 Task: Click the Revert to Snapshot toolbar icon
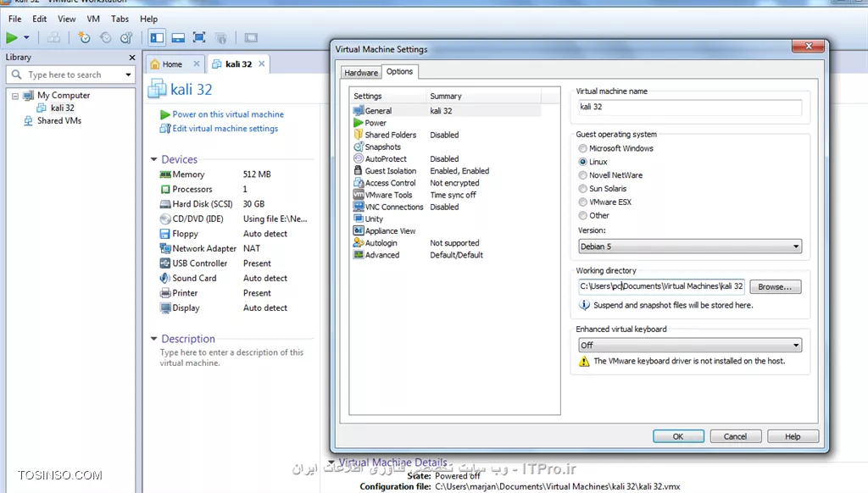105,37
